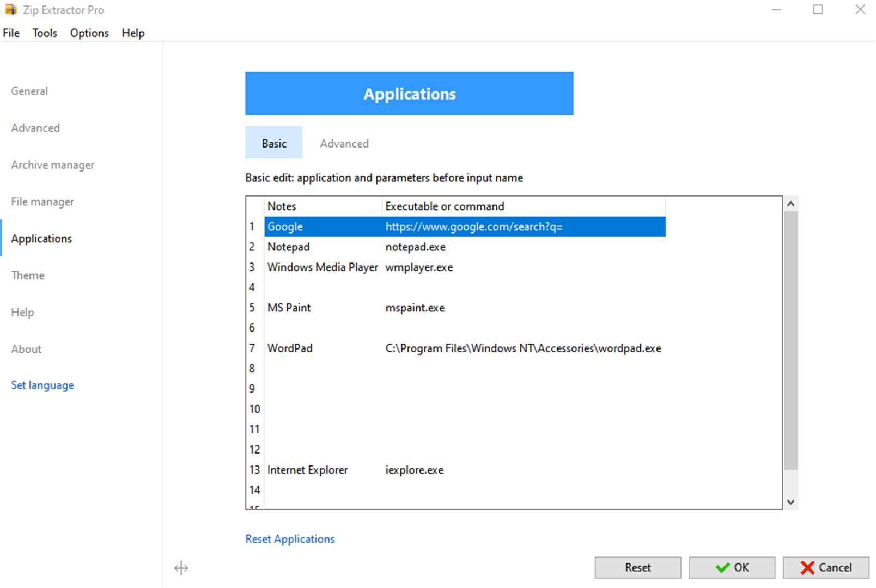The width and height of the screenshot is (876, 588).
Task: Open the Options menu
Action: point(89,33)
